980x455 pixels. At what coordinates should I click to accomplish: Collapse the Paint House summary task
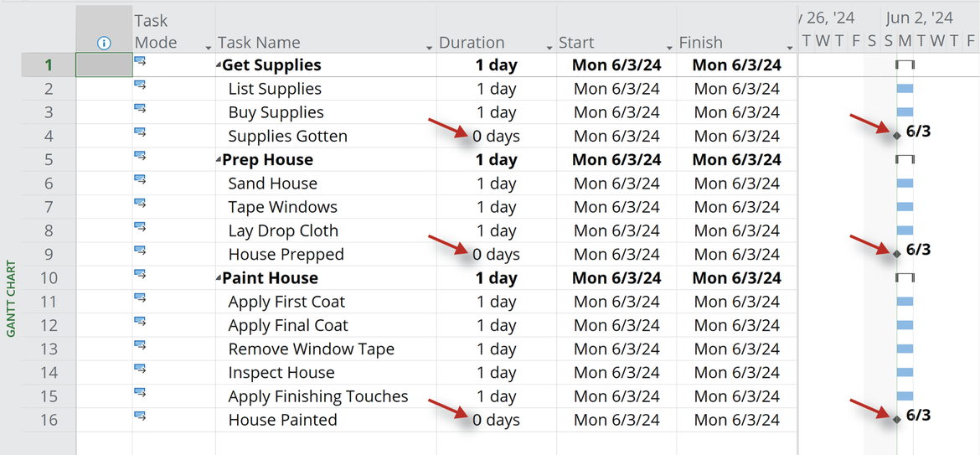pyautogui.click(x=219, y=279)
